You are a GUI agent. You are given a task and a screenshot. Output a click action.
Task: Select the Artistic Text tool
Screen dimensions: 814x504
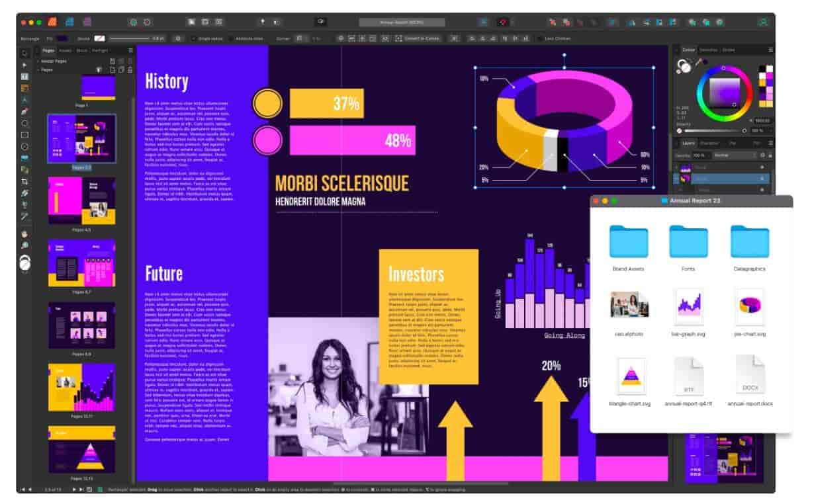(24, 100)
